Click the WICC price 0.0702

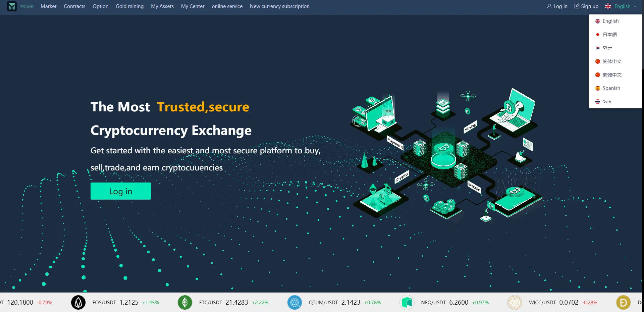pyautogui.click(x=569, y=302)
